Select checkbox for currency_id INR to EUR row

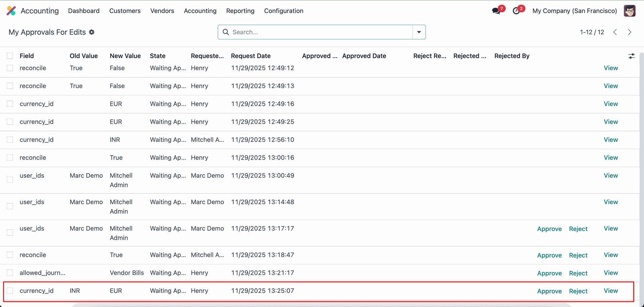click(10, 291)
